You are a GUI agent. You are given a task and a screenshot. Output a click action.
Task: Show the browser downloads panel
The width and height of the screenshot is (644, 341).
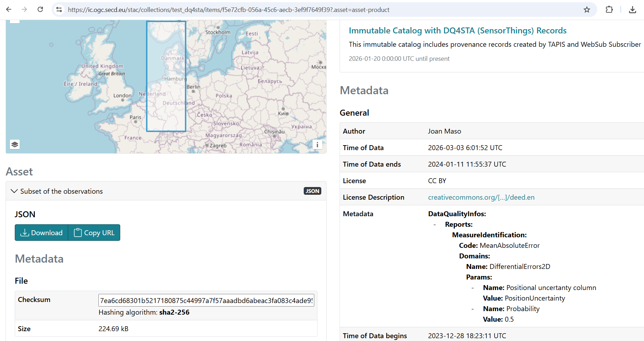tap(632, 9)
